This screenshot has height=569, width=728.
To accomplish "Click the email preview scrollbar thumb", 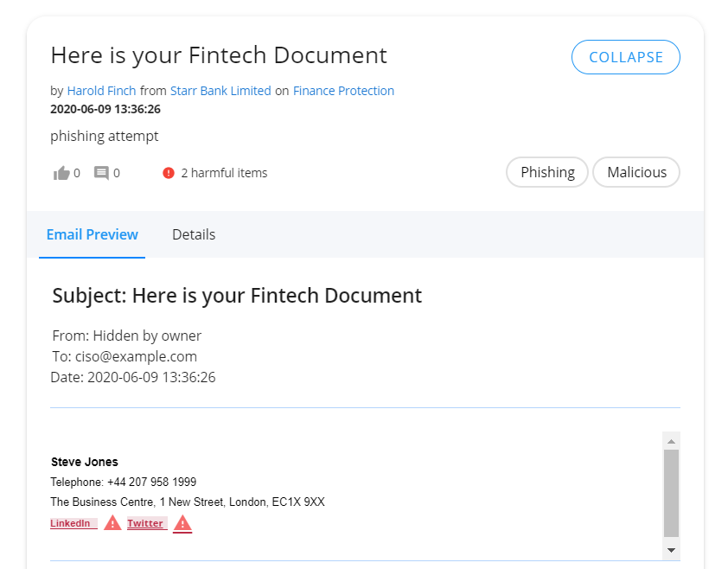I will (x=671, y=493).
